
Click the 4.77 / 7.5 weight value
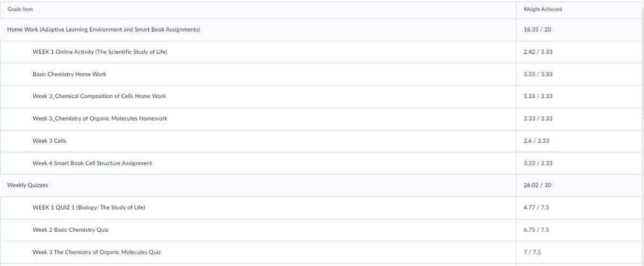click(536, 208)
